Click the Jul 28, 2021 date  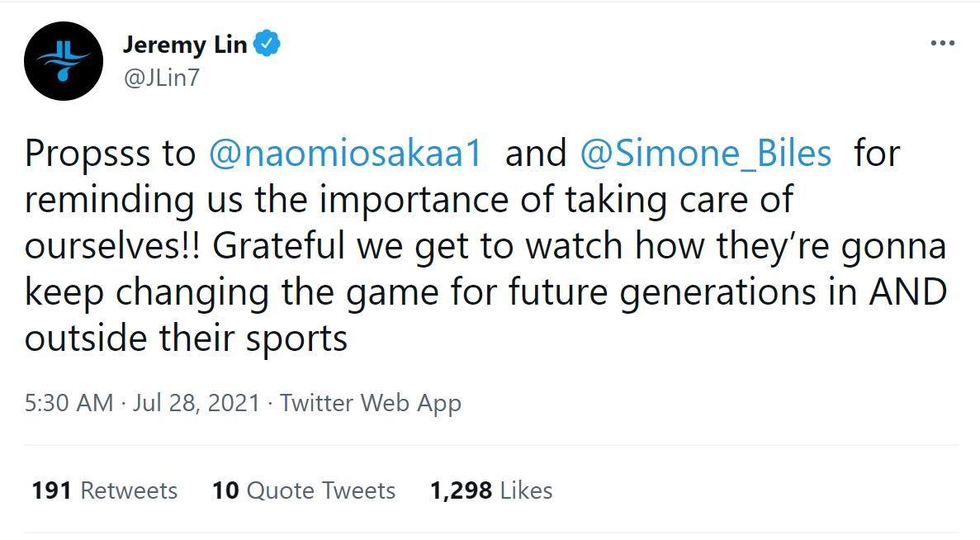pyautogui.click(x=196, y=402)
